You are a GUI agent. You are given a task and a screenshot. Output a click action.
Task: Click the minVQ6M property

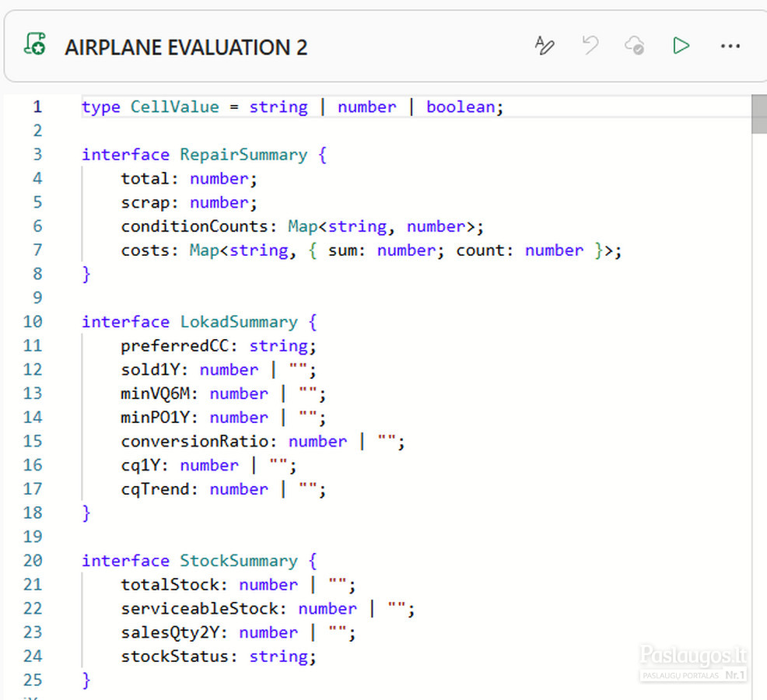click(155, 394)
